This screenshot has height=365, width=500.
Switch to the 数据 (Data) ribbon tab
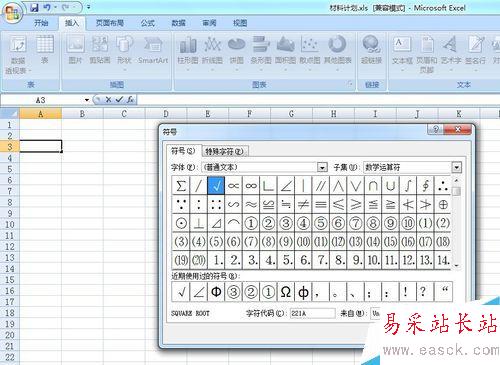pyautogui.click(x=178, y=23)
